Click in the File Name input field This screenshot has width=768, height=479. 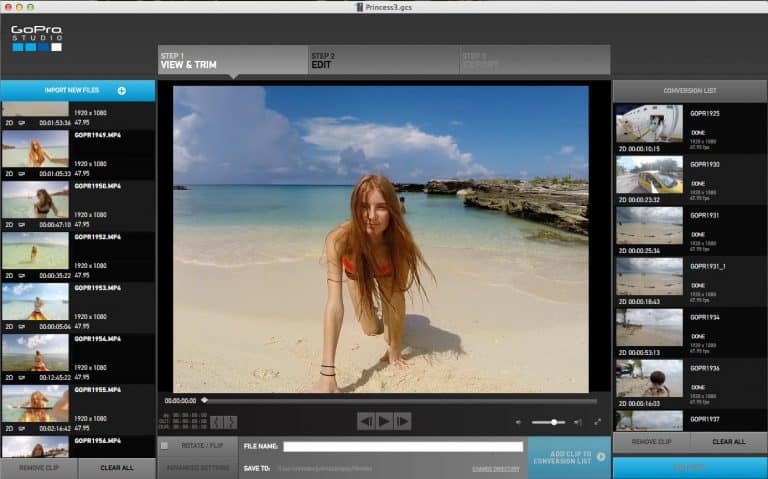pyautogui.click(x=402, y=446)
